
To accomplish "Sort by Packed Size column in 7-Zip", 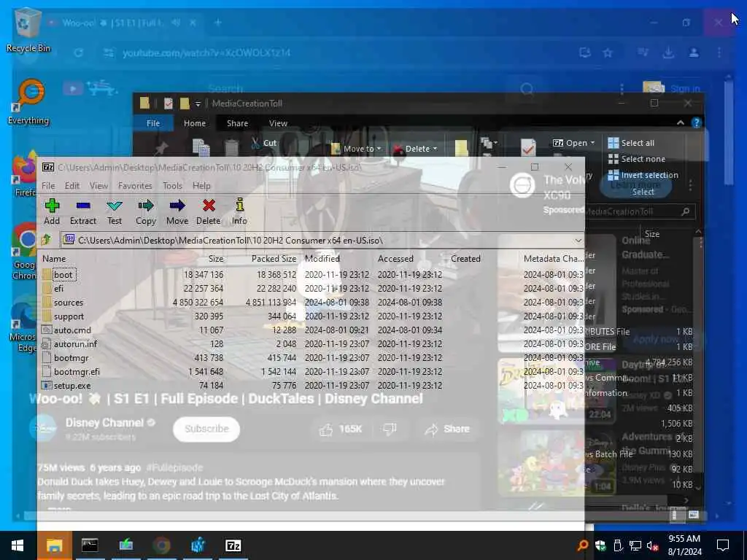I will coord(274,259).
